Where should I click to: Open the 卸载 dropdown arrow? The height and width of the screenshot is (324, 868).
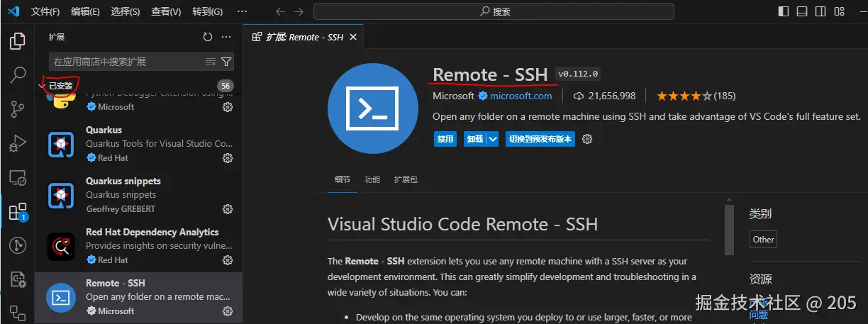[493, 139]
